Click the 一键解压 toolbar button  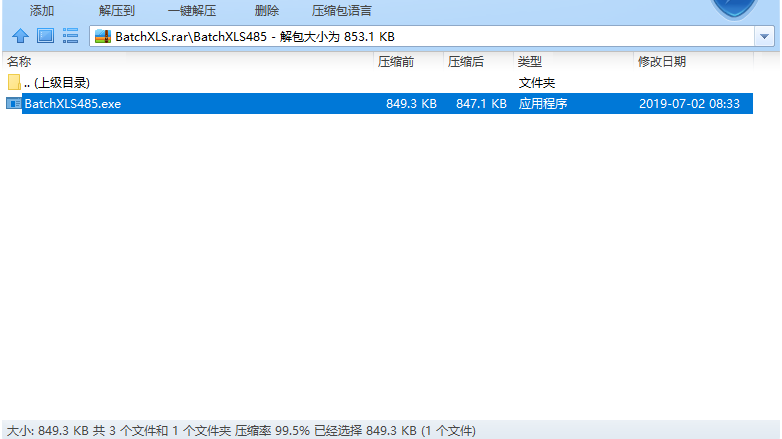[x=192, y=10]
